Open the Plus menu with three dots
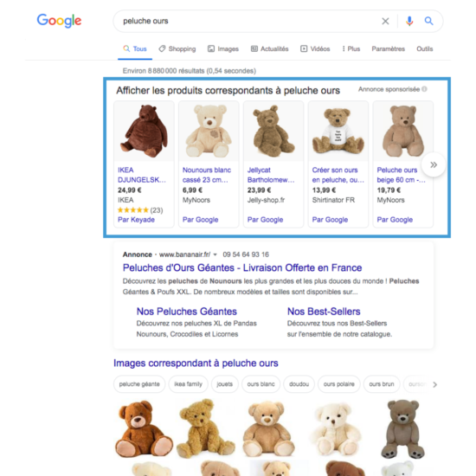The width and height of the screenshot is (476, 476). [x=351, y=48]
